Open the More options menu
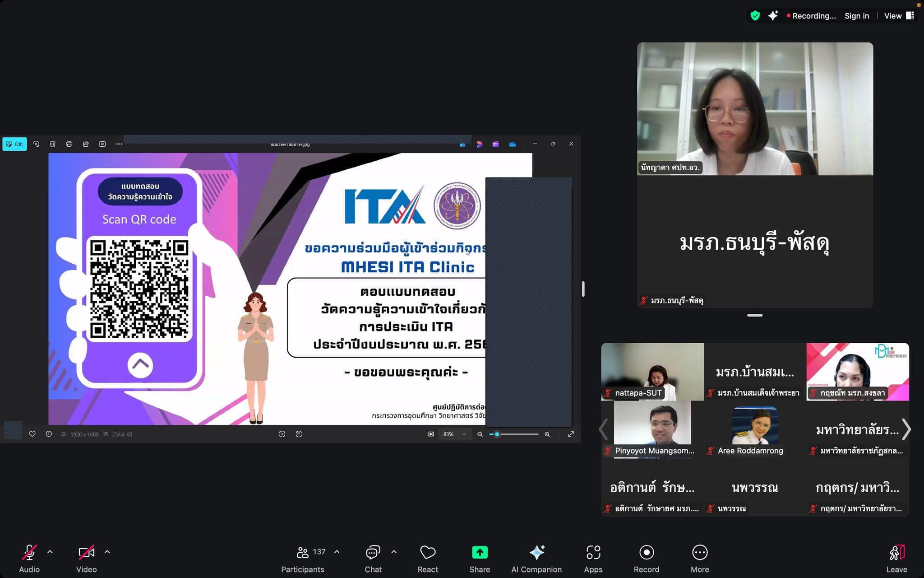This screenshot has height=578, width=924. 700,559
